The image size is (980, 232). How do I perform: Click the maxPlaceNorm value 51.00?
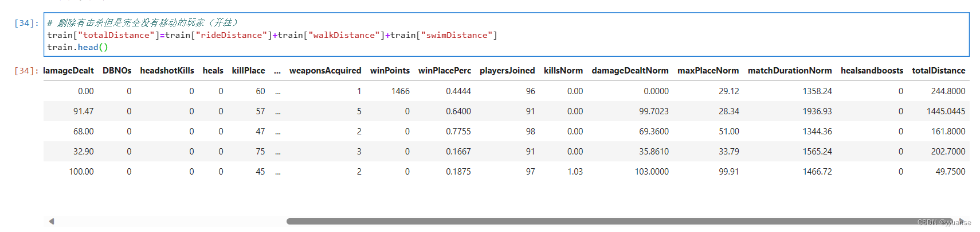point(729,132)
